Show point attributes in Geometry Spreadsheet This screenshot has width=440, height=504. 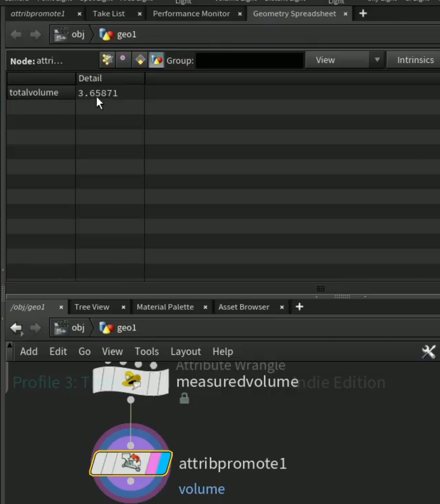107,60
